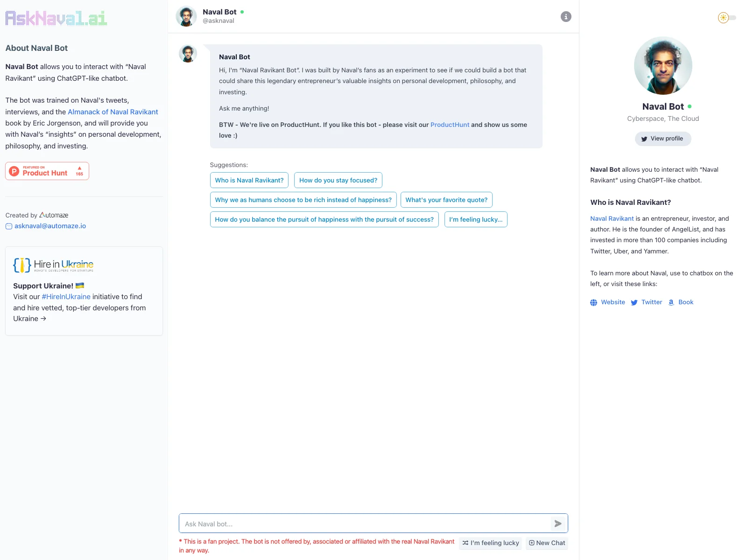Toggle the light/dark theme switch
Viewport: 747px width, 560px height.
coord(727,18)
